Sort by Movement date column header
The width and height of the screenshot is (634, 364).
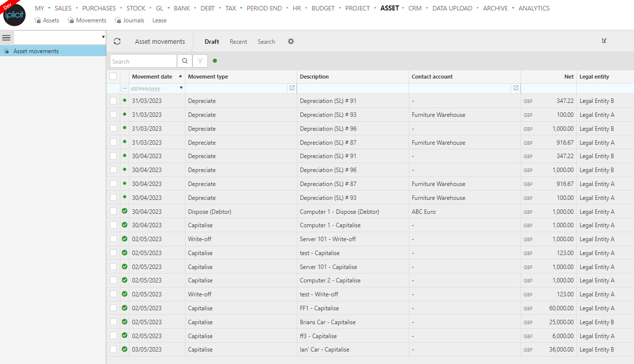click(152, 77)
